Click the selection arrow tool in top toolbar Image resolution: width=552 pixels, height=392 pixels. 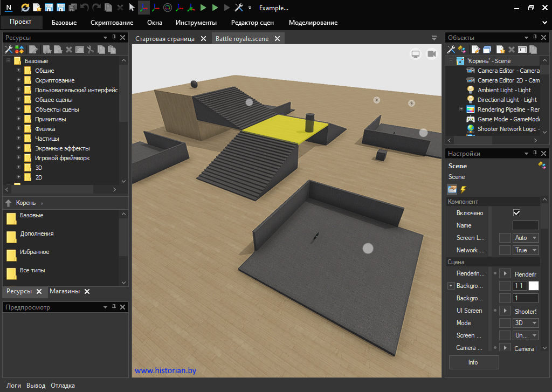(x=132, y=8)
